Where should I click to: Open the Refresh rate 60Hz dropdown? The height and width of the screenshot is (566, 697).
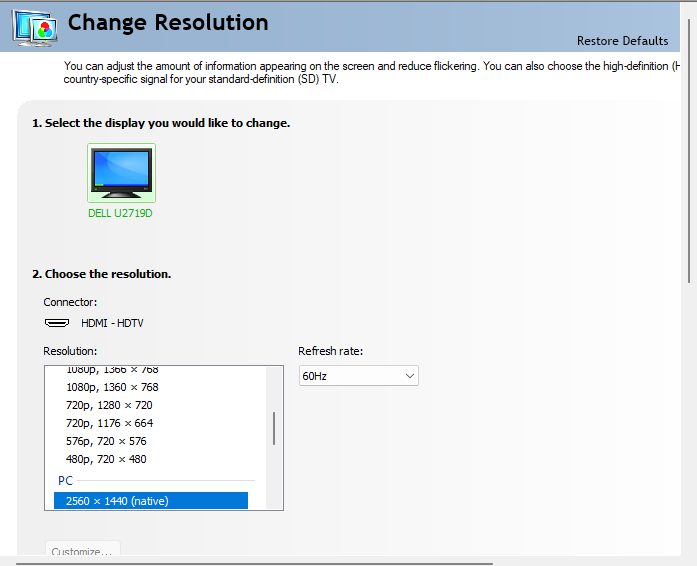click(x=359, y=376)
